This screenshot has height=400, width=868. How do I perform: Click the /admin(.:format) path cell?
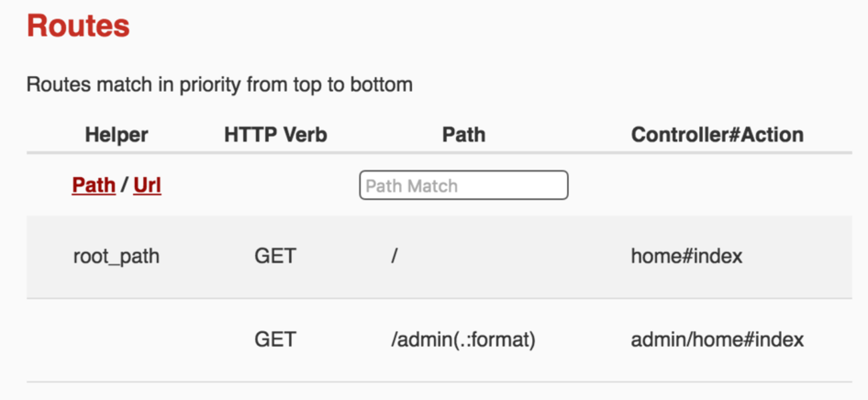[x=463, y=340]
